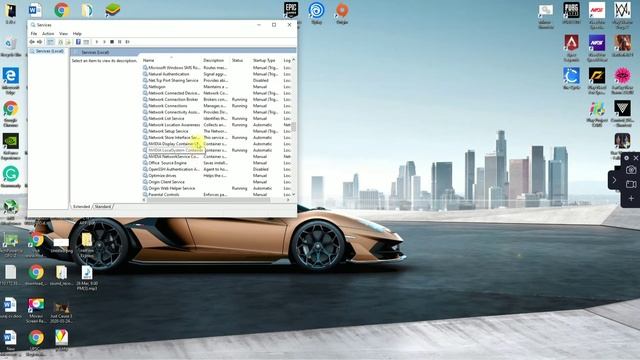Open the PUBG desktop shortcut
640x360 pixels.
pos(571,13)
